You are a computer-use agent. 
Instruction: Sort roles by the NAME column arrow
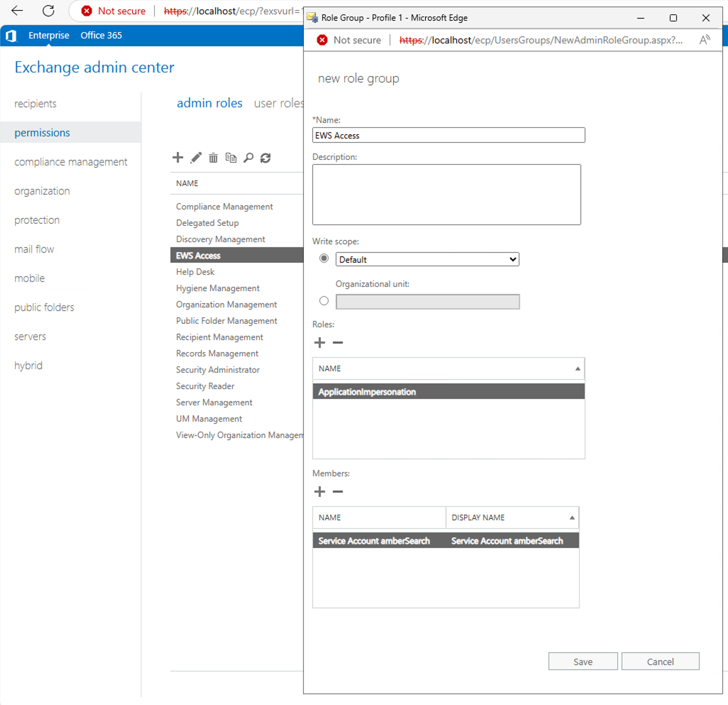(578, 369)
